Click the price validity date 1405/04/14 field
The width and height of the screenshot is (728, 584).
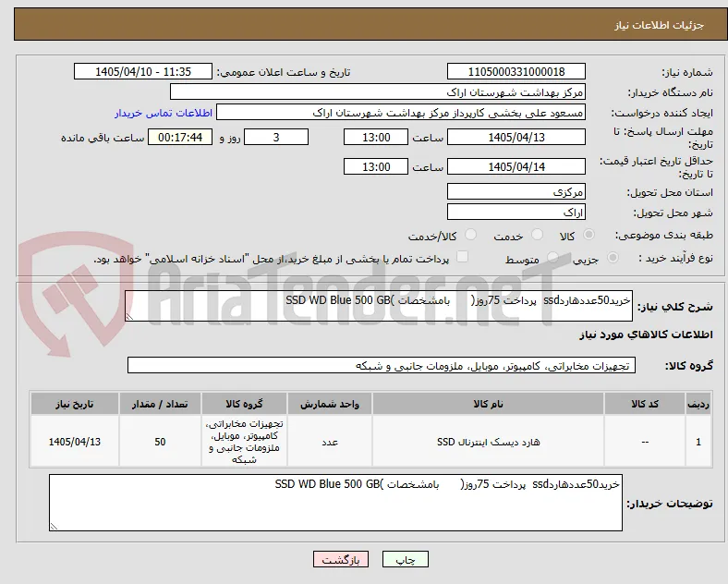pyautogui.click(x=516, y=166)
